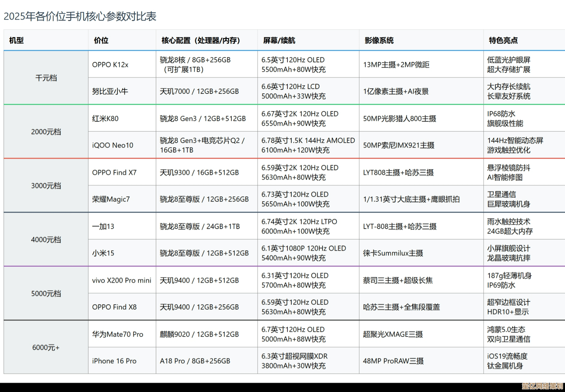Screen dimensions: 565x392
Task: Click 6.1英寸1080P 120Hz OLED cell
Action: click(308, 253)
